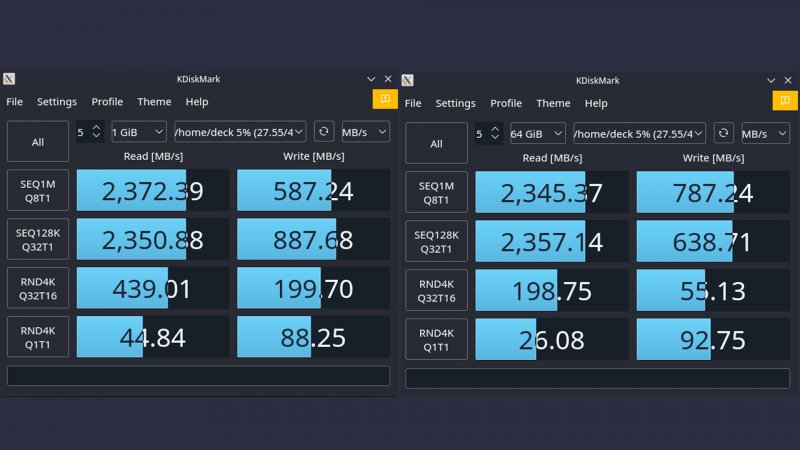Close the right KDiskMark window

[787, 80]
